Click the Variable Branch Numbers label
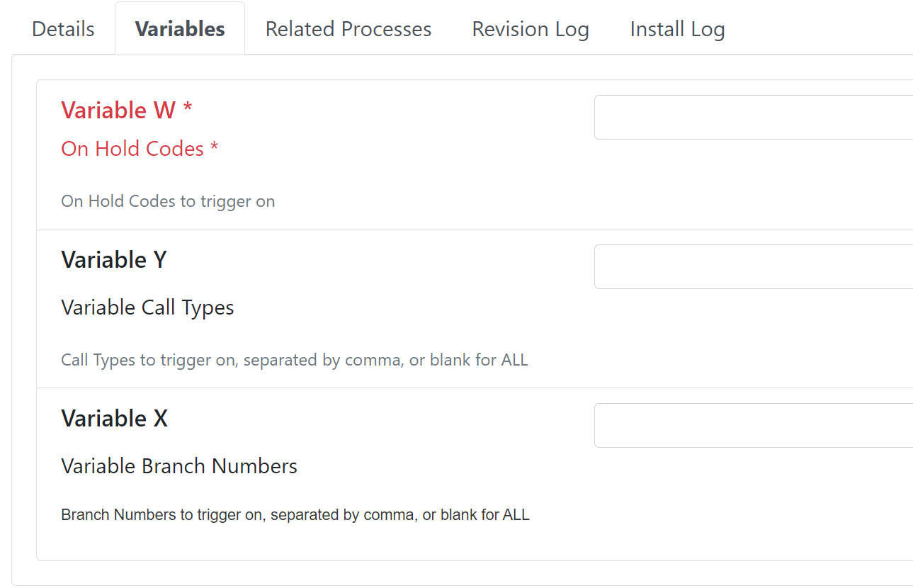This screenshot has height=588, width=913. [x=179, y=466]
